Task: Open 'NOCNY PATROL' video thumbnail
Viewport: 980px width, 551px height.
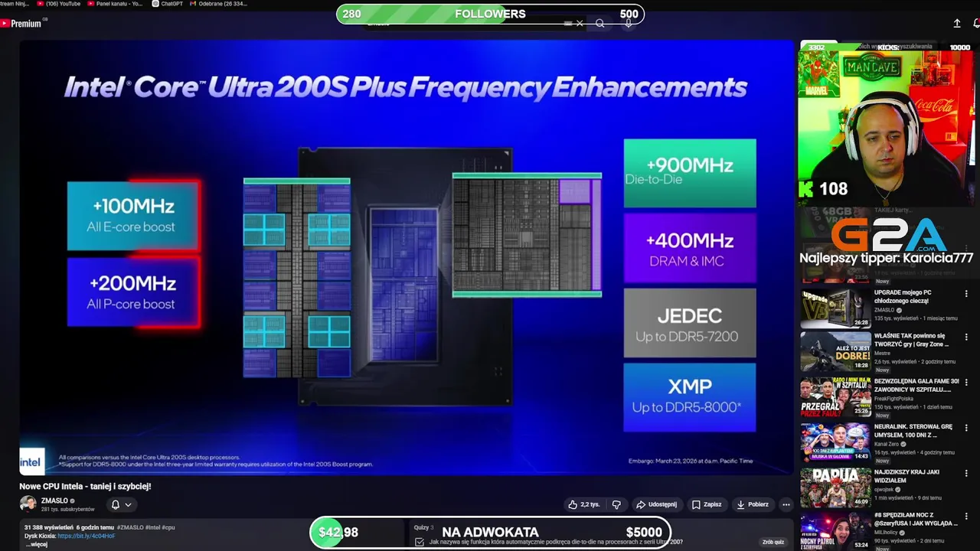Action: (x=835, y=532)
